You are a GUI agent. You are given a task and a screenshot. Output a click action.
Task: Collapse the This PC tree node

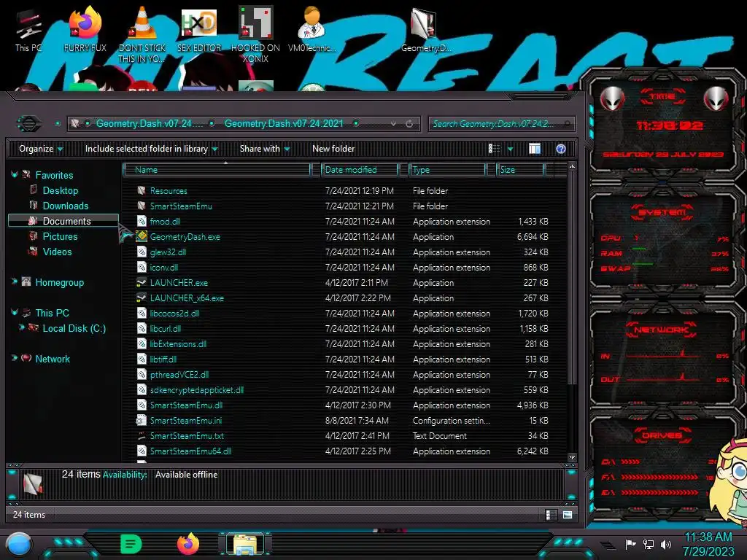click(15, 312)
